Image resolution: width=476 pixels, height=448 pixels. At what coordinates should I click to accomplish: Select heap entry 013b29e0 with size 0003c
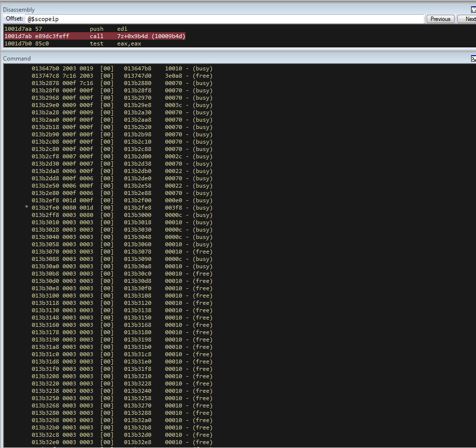(122, 105)
